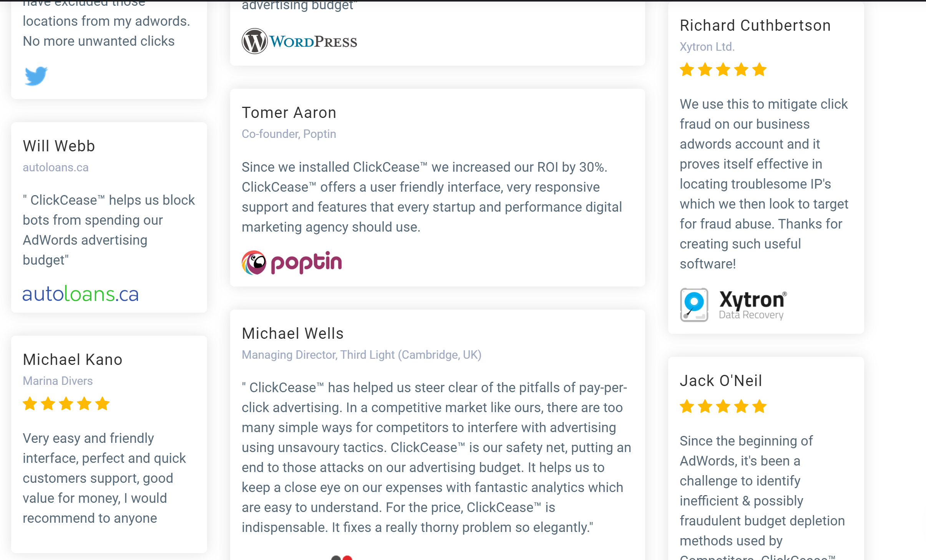Click the autoloans.ca logo
Image resolution: width=926 pixels, height=560 pixels.
click(x=80, y=294)
